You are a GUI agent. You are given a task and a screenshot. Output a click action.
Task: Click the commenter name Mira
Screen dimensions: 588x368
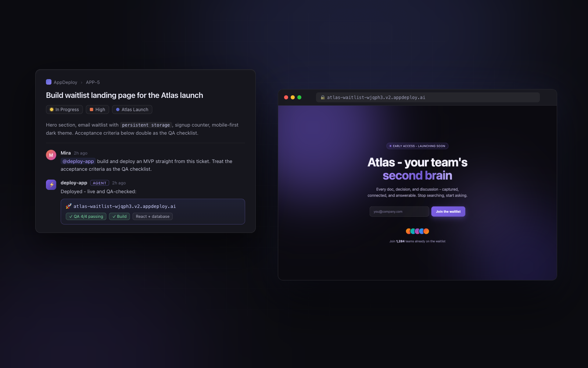[66, 153]
